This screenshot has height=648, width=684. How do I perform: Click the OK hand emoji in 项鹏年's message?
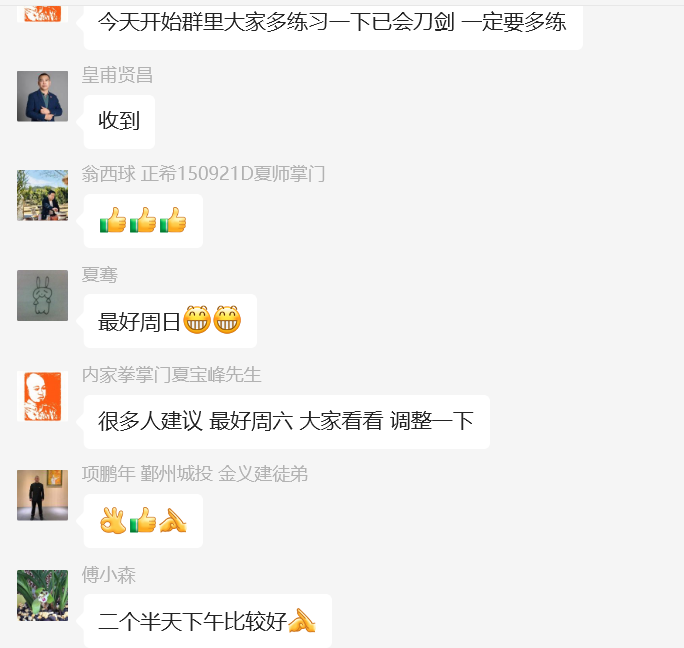click(113, 520)
